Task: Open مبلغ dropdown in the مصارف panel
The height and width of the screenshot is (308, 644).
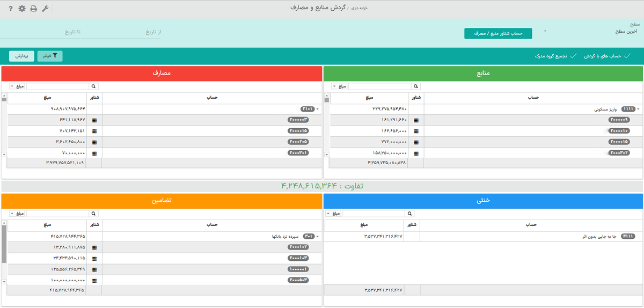Action: tap(16, 86)
